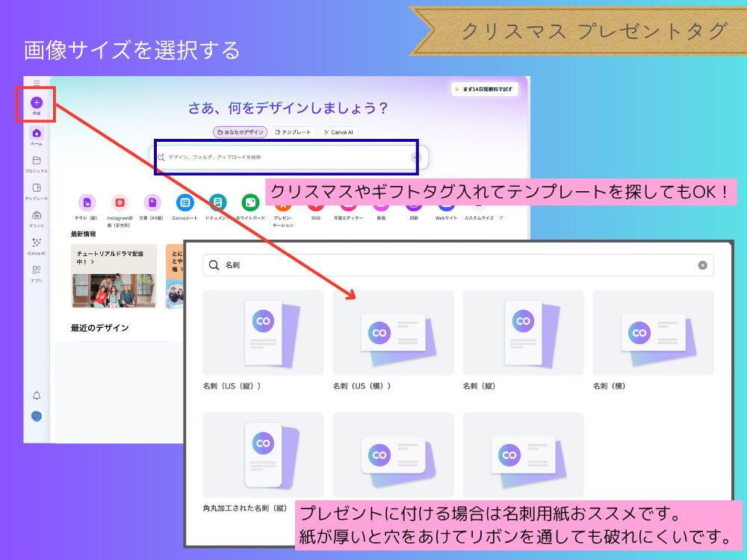Switch to the テンプレート filter pill
The height and width of the screenshot is (560, 747).
pos(294,131)
